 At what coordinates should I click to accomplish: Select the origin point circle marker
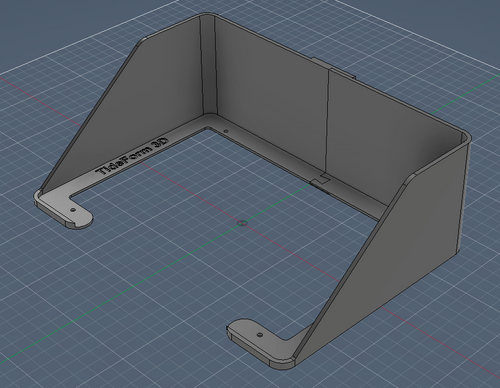tap(242, 223)
